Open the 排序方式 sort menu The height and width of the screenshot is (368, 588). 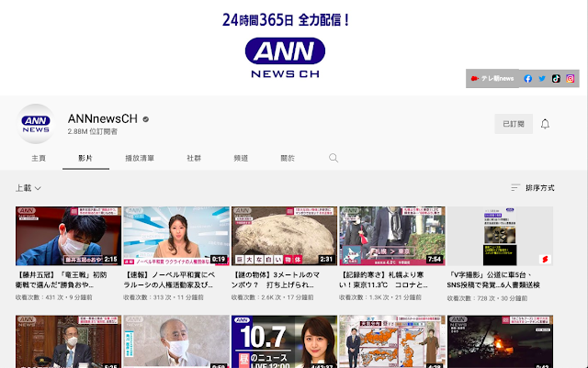tap(533, 188)
